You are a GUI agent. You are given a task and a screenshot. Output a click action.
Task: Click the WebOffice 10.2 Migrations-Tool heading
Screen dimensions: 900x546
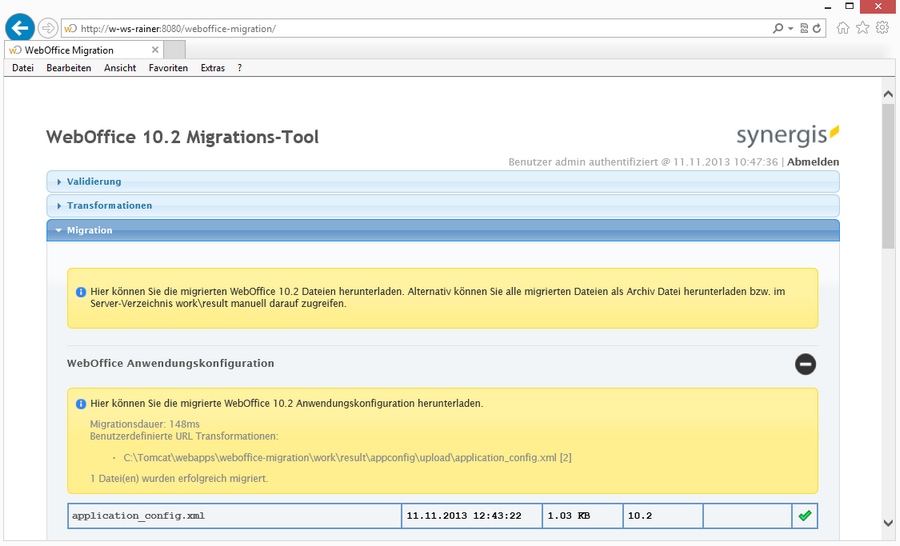click(183, 137)
